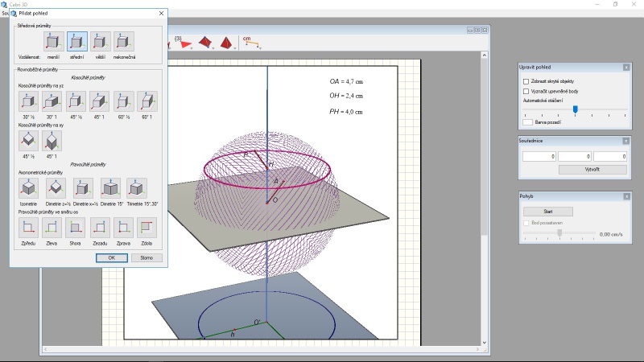Enable 'Zobrazit skryté objekty' checkbox
This screenshot has width=644, height=362.
pos(526,81)
